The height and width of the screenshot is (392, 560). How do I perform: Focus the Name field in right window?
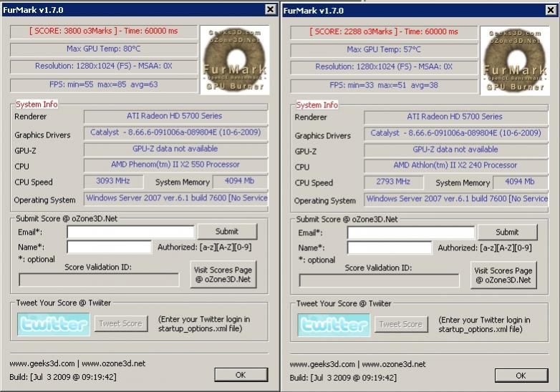tap(390, 248)
